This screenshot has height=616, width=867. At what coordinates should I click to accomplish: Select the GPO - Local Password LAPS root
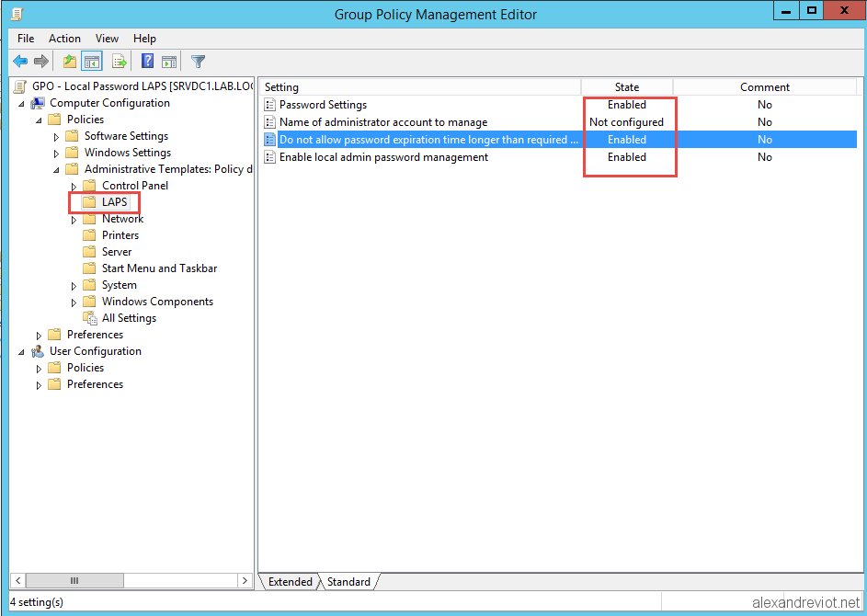tap(143, 86)
